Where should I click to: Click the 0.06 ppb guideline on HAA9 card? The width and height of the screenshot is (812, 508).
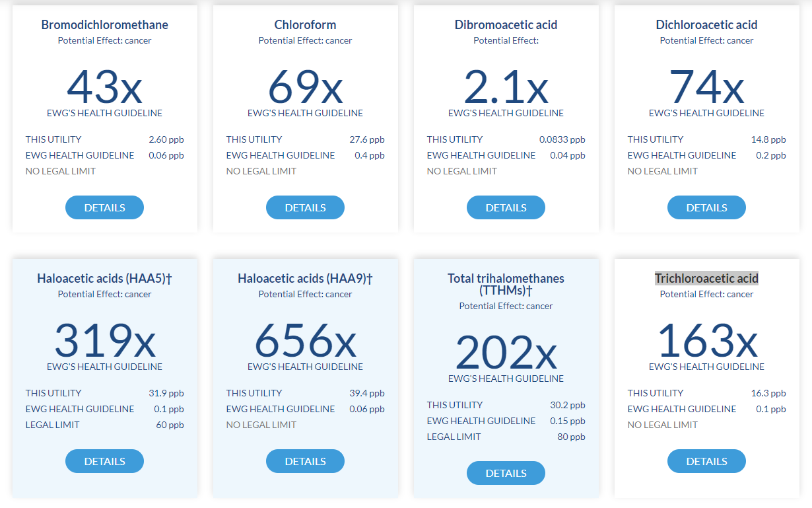(367, 409)
